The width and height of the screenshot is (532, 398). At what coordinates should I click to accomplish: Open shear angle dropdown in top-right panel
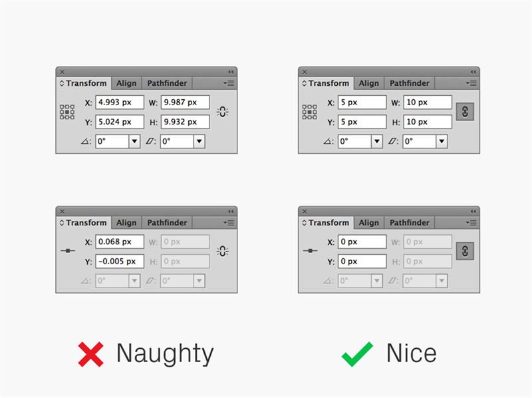click(442, 141)
